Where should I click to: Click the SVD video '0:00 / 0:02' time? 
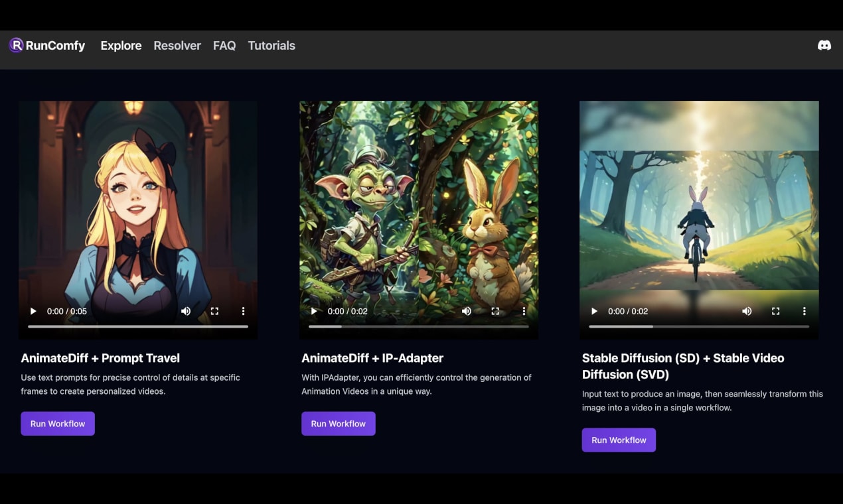tap(628, 311)
